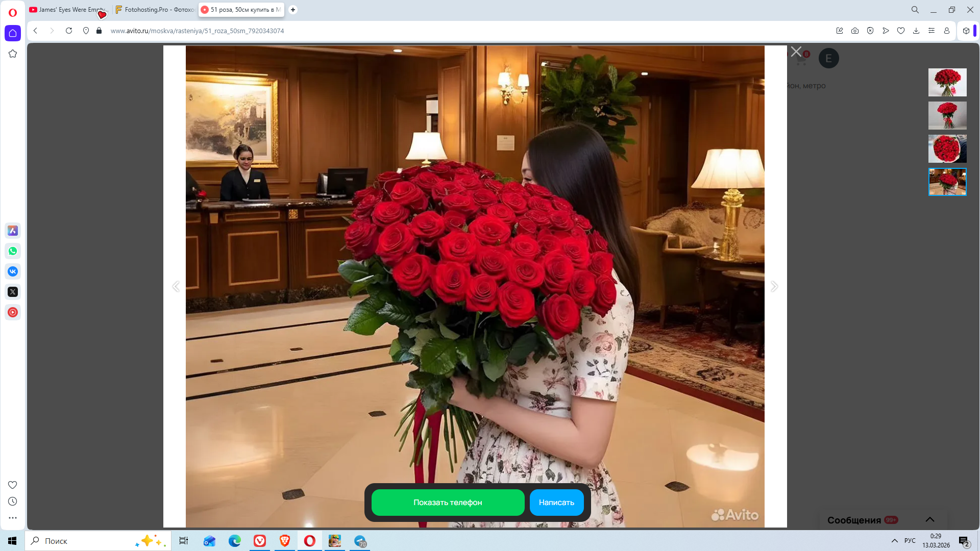Switch to James' Eyes Were Empty tab
This screenshot has width=980, height=551.
click(x=69, y=10)
